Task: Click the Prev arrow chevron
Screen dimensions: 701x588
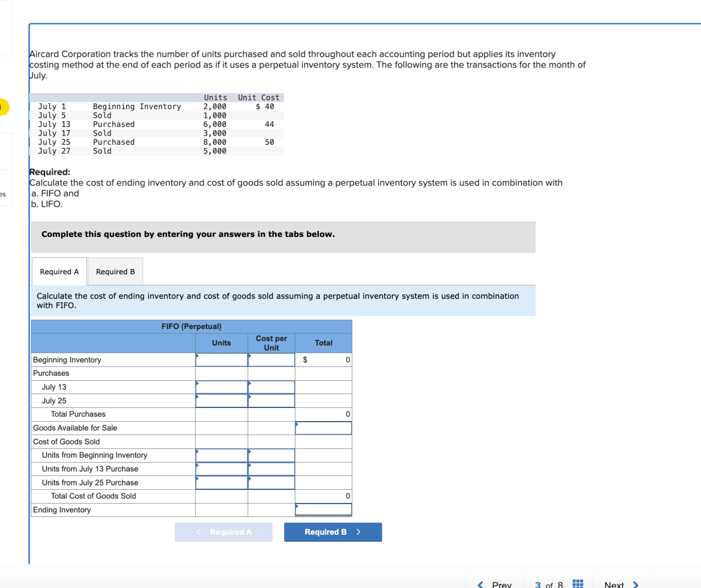Action: point(480,584)
